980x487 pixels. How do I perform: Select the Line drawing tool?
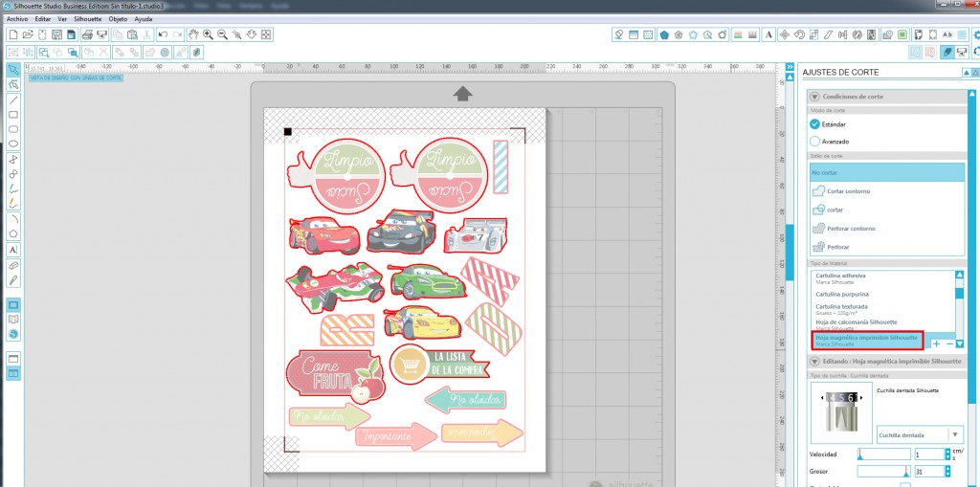coord(13,100)
